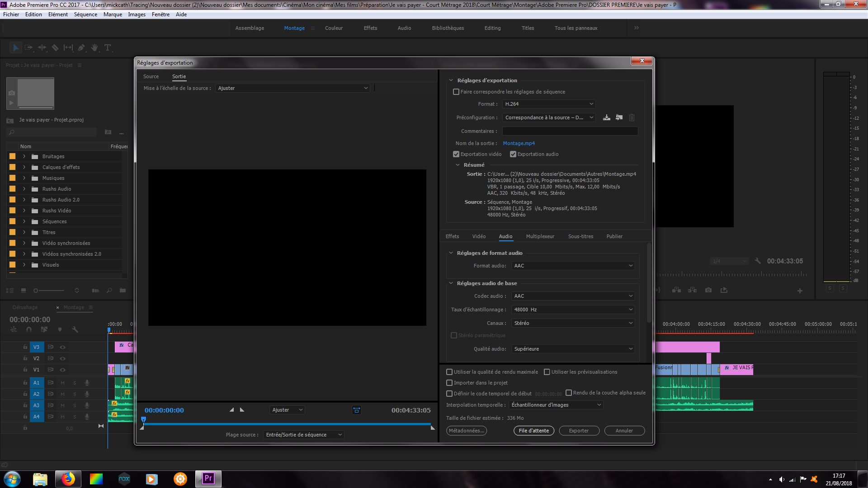Select the Razor tool
This screenshot has width=868, height=488.
(x=55, y=47)
